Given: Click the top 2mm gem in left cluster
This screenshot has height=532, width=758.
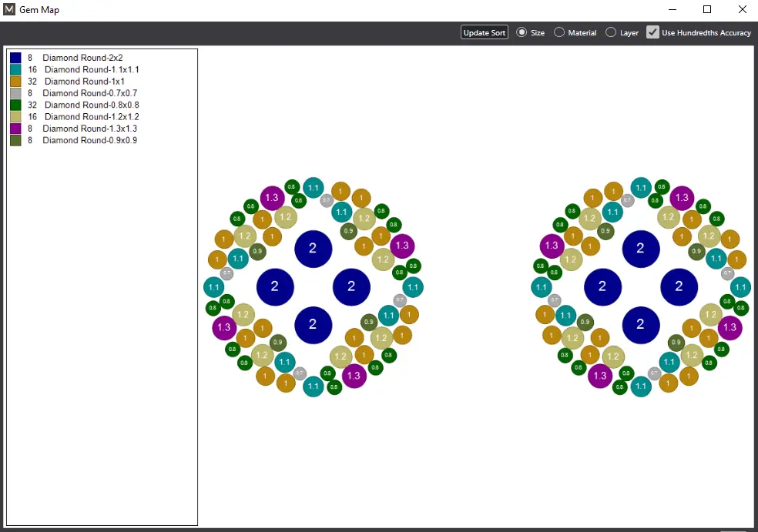Looking at the screenshot, I should coord(313,248).
